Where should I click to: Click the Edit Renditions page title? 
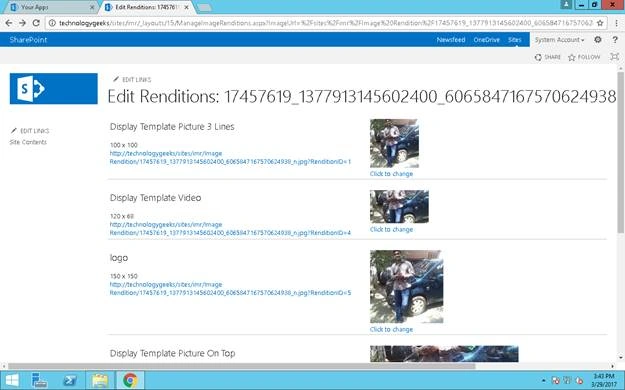(x=362, y=96)
